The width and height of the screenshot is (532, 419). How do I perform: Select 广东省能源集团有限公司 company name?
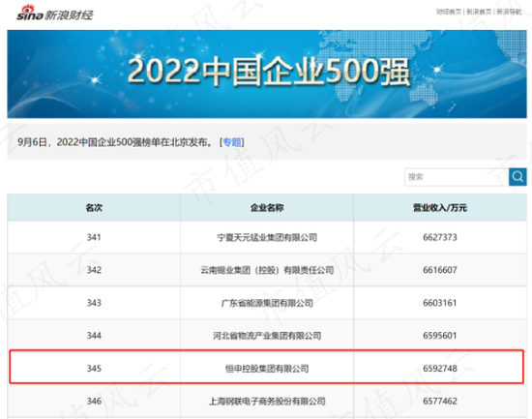(267, 303)
